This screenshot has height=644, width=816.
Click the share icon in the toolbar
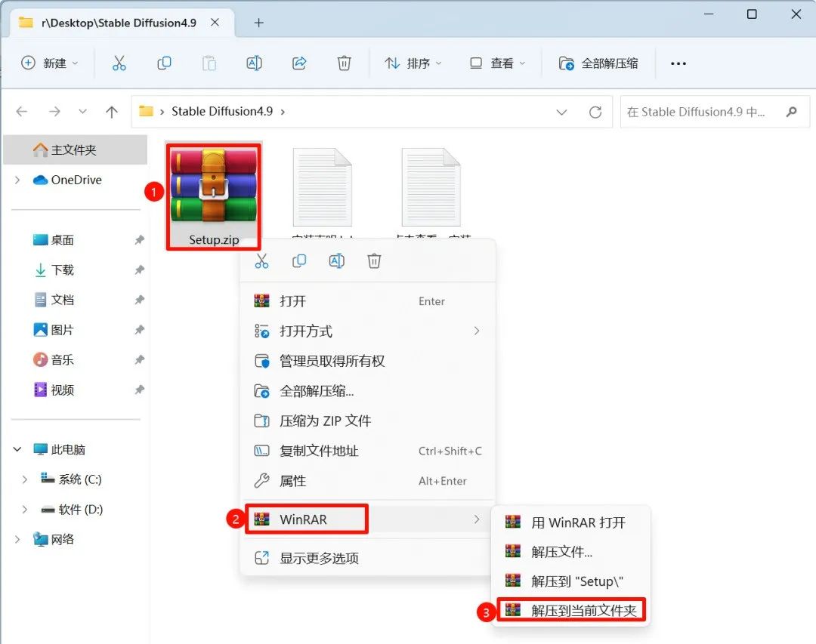[x=299, y=63]
